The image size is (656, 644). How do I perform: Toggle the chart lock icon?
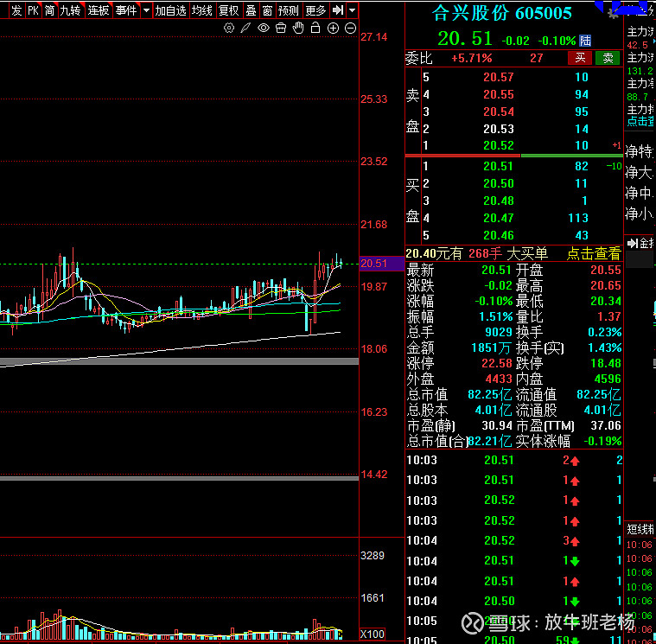point(315,28)
